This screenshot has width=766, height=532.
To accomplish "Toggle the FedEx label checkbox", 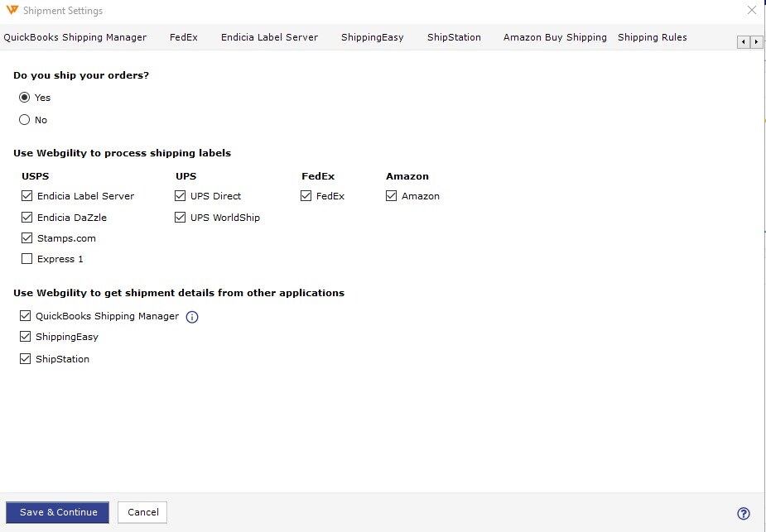I will 306,196.
